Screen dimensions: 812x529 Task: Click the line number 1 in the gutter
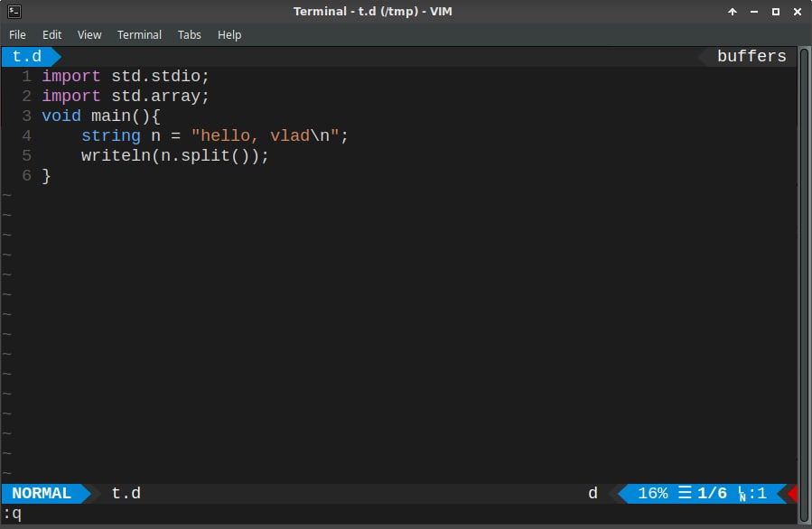[26, 76]
